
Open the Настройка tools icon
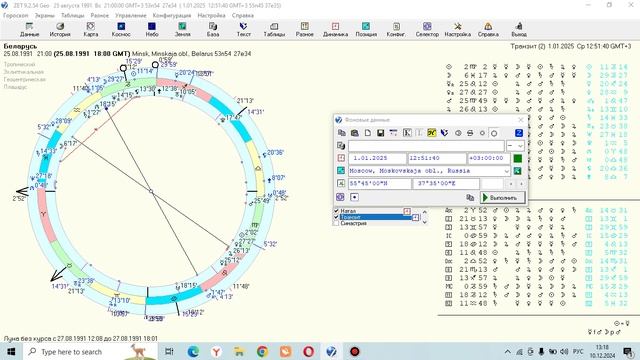click(x=458, y=29)
